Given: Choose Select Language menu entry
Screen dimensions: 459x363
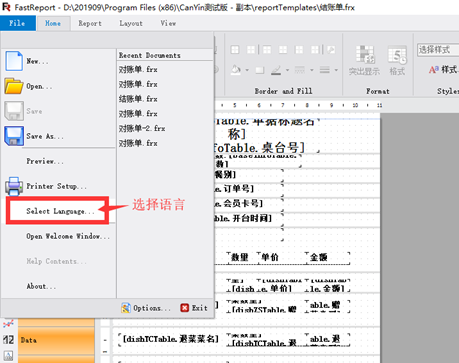Looking at the screenshot, I should coord(60,211).
